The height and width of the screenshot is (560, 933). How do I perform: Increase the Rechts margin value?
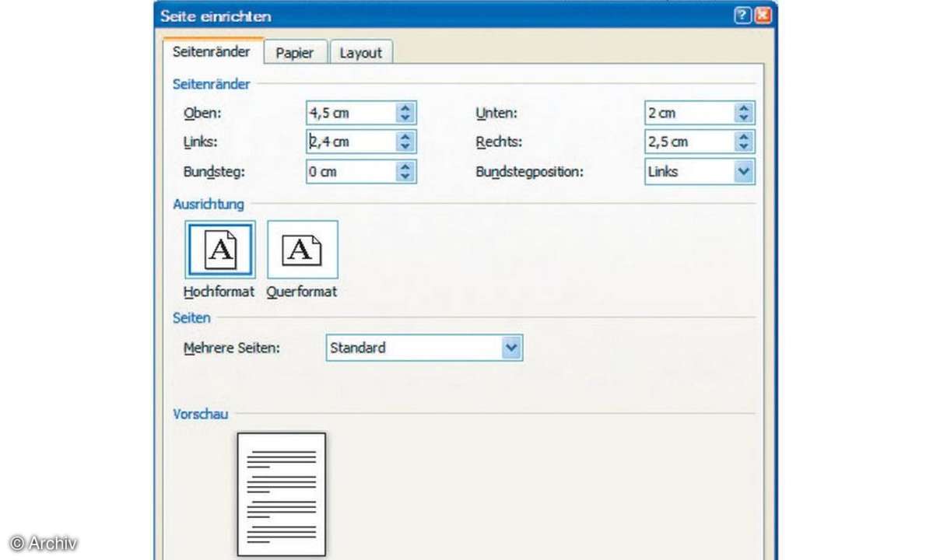coord(743,138)
